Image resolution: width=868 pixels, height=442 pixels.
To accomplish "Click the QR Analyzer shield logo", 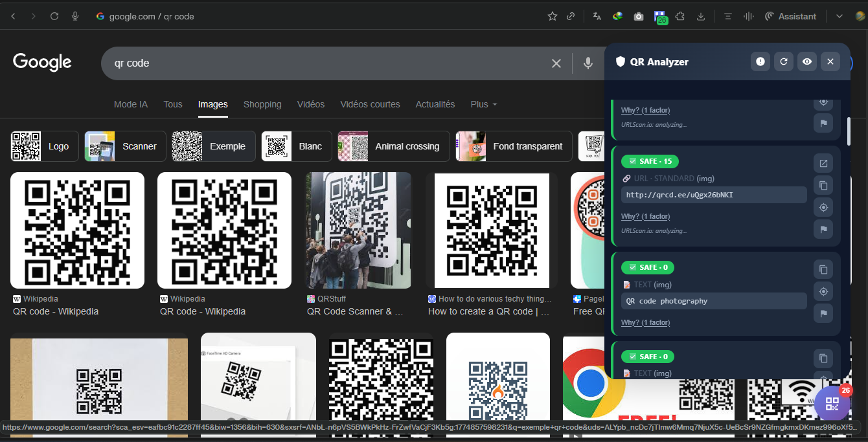I will coord(621,61).
